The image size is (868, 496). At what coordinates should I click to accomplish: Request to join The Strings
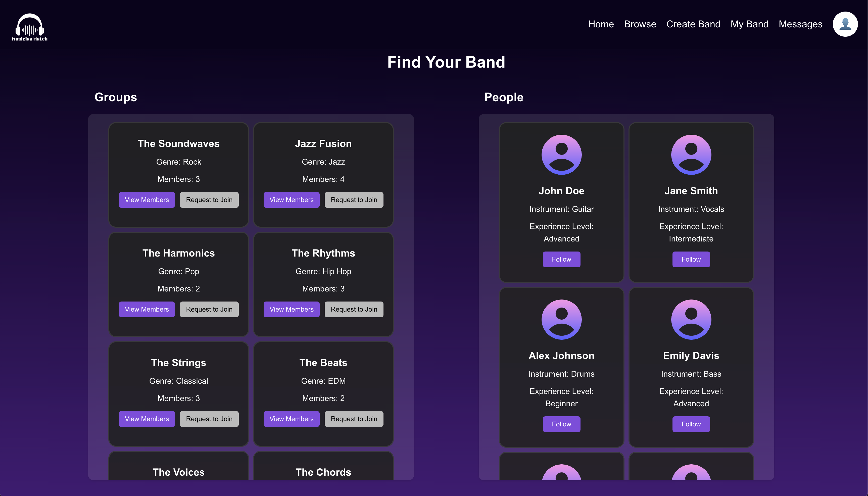pos(209,419)
